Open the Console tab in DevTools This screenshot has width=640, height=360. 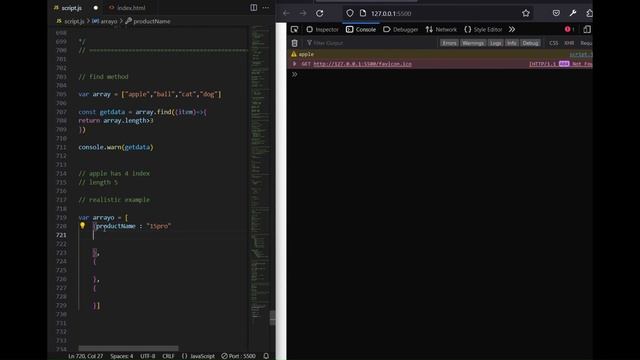click(361, 29)
